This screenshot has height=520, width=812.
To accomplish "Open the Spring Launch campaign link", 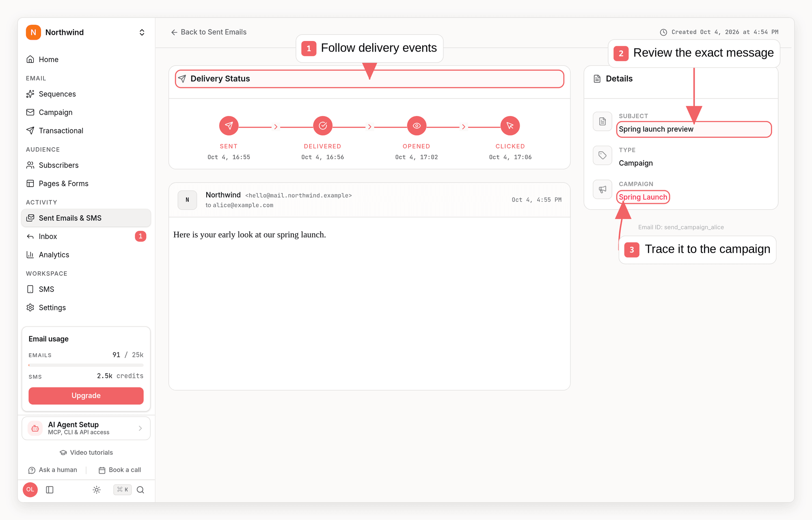I will click(x=643, y=197).
